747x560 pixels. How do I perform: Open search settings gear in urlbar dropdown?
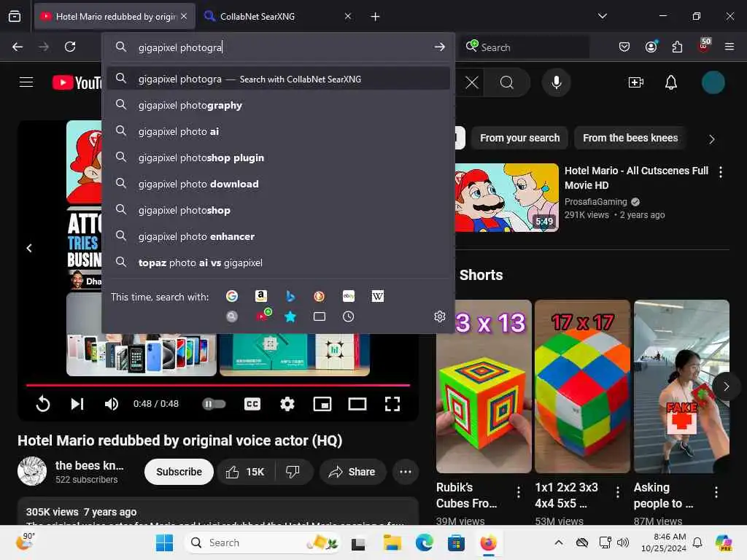point(440,316)
